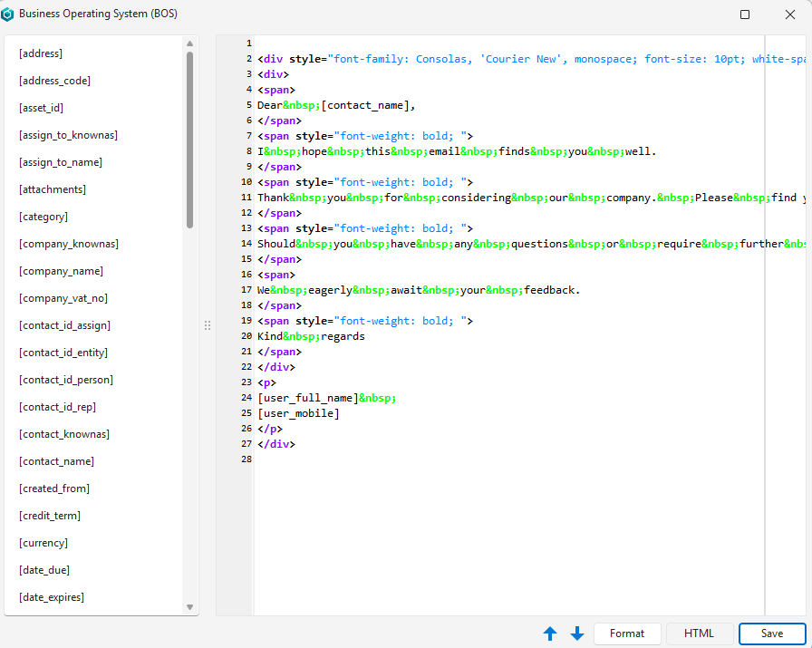Image resolution: width=812 pixels, height=648 pixels.
Task: Maximize the BOS window
Action: pyautogui.click(x=745, y=15)
